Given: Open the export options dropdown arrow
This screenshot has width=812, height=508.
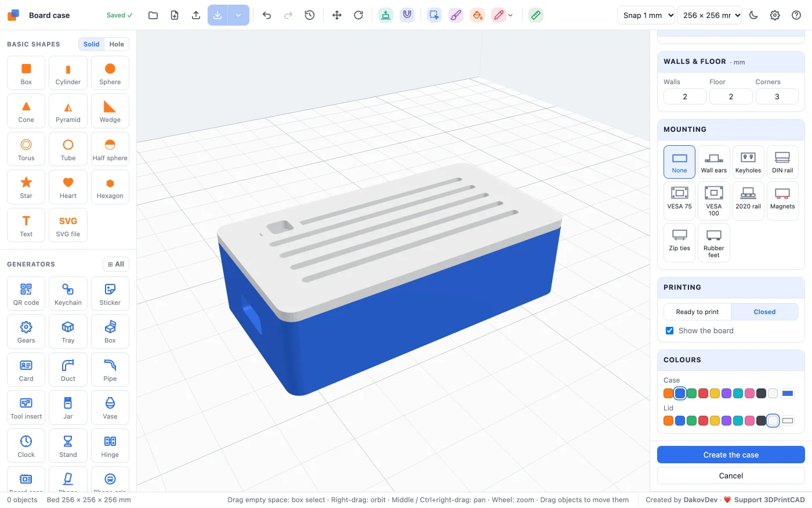Looking at the screenshot, I should coord(238,15).
